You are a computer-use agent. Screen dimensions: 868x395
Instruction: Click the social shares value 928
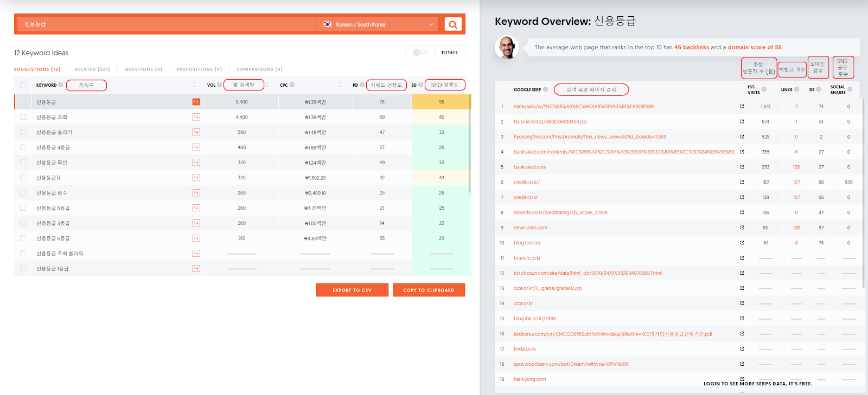point(848,182)
